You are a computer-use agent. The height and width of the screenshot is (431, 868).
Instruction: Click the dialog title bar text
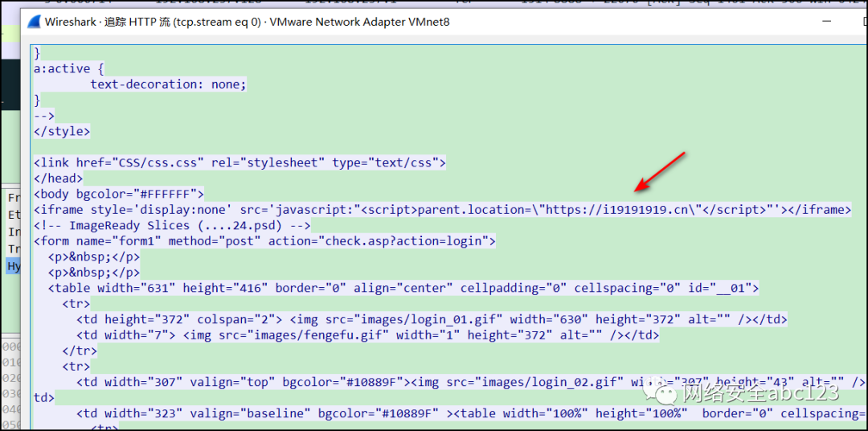[x=247, y=23]
